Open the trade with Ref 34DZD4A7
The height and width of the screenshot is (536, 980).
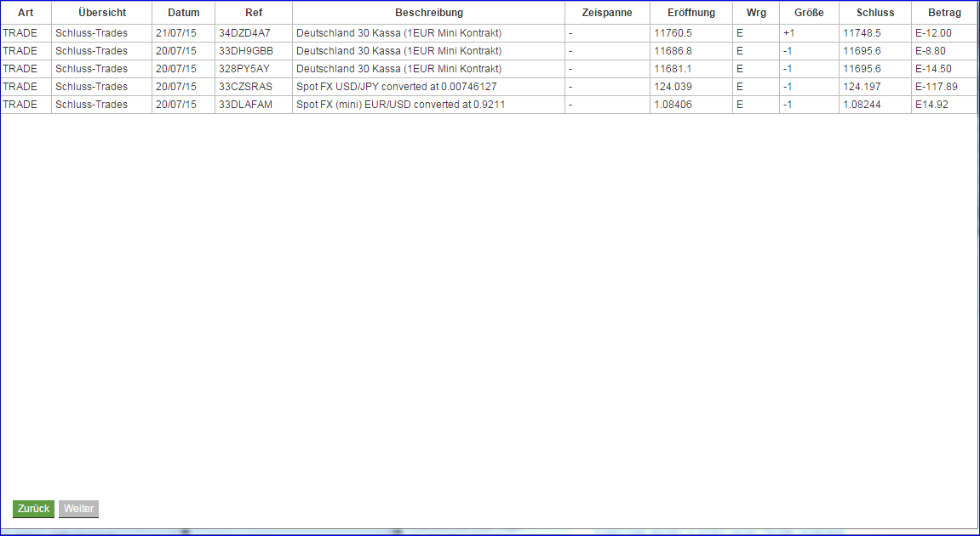242,32
